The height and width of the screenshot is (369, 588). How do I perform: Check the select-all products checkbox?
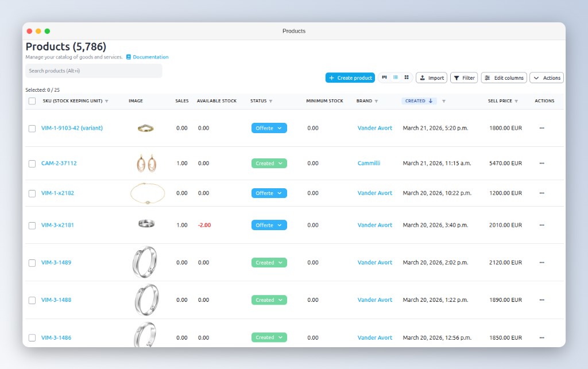click(32, 100)
